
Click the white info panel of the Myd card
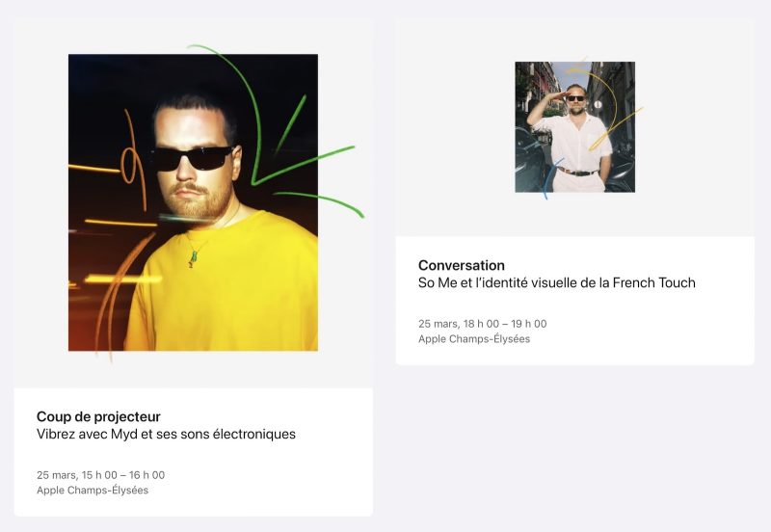(x=194, y=452)
